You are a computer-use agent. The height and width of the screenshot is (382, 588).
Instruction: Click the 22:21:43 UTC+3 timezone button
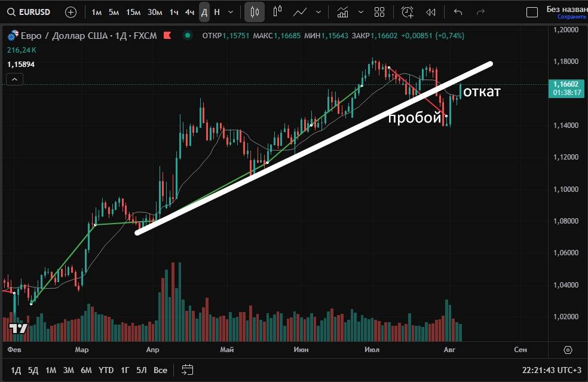click(552, 370)
